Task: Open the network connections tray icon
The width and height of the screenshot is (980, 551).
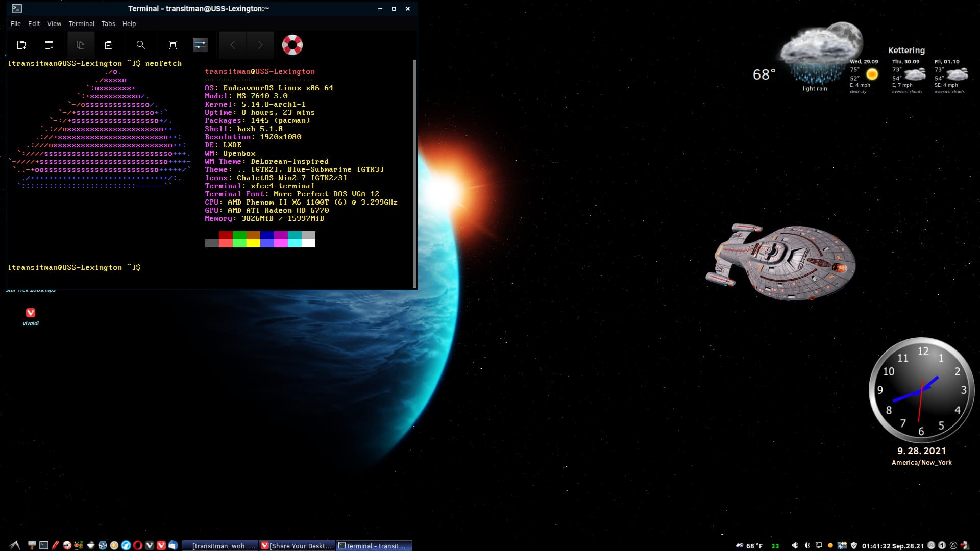Action: pyautogui.click(x=842, y=545)
